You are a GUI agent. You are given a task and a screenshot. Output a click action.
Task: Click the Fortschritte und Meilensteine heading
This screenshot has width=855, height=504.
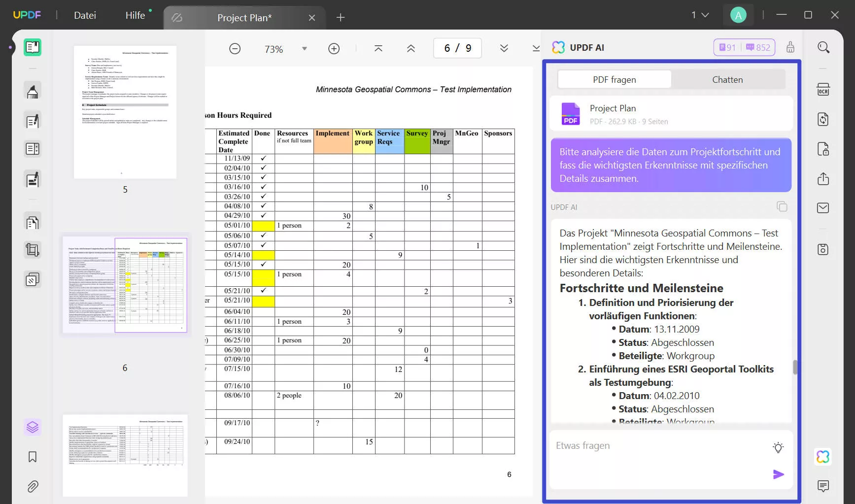point(641,288)
